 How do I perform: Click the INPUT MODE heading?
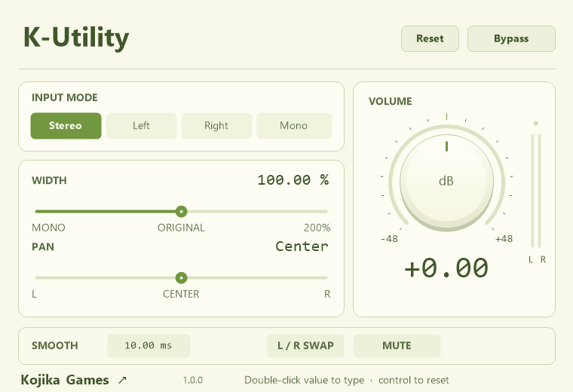(x=65, y=97)
